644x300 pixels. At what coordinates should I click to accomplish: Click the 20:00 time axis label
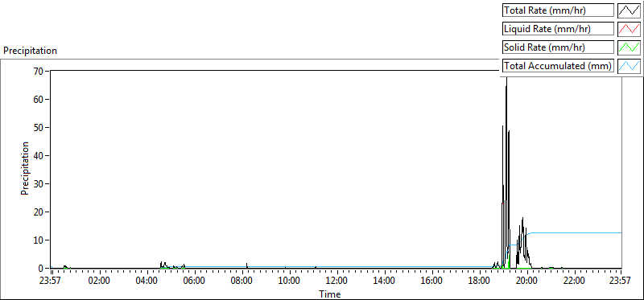(527, 282)
